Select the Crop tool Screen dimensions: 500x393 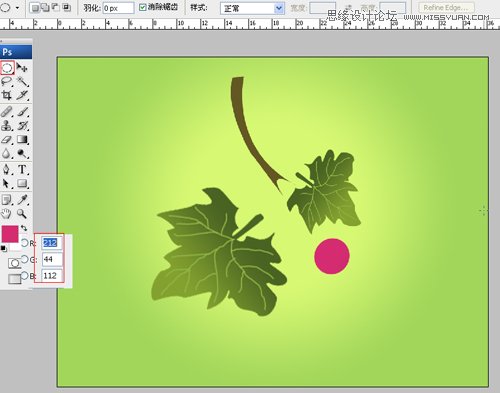pyautogui.click(x=7, y=95)
